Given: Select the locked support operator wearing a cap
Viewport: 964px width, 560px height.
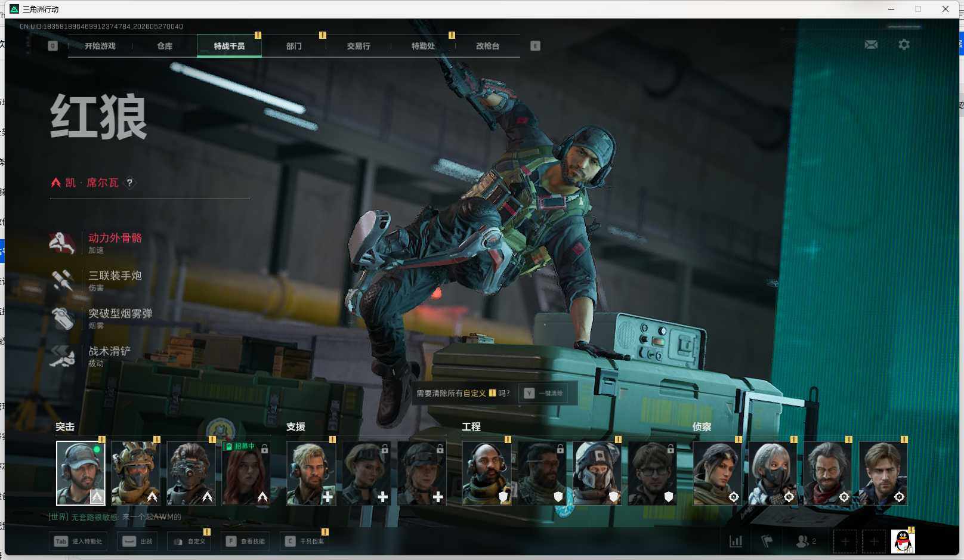Looking at the screenshot, I should click(422, 473).
